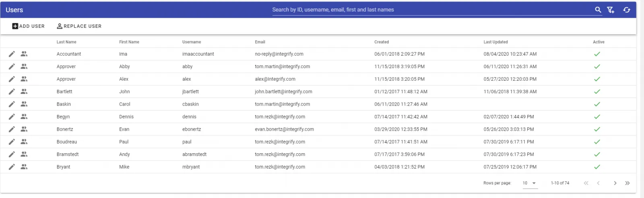
Task: Open groups icon for Carol Baskin
Action: point(24,104)
